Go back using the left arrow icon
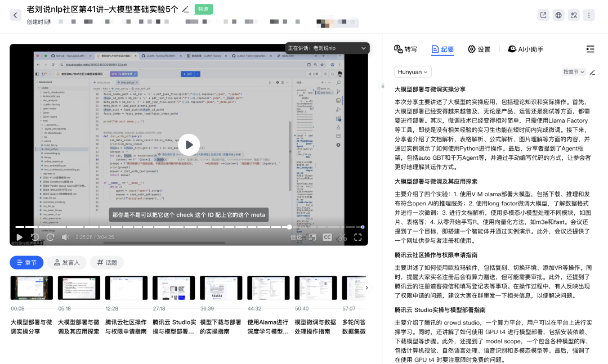Image resolution: width=608 pixels, height=364 pixels. [15, 15]
